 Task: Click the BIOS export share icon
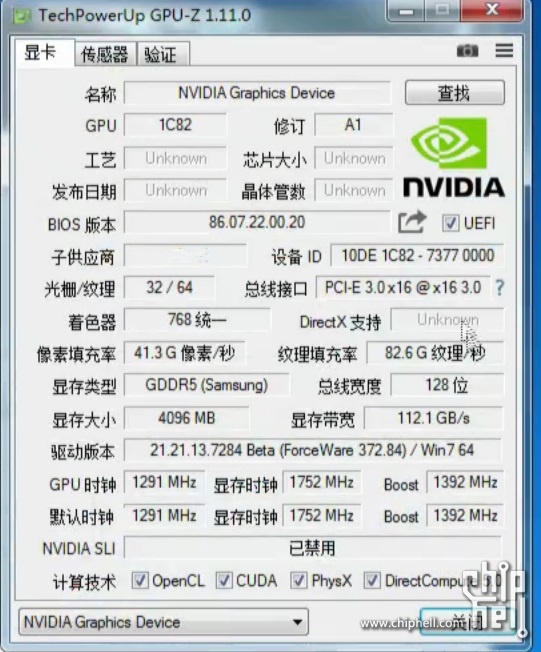coord(412,222)
